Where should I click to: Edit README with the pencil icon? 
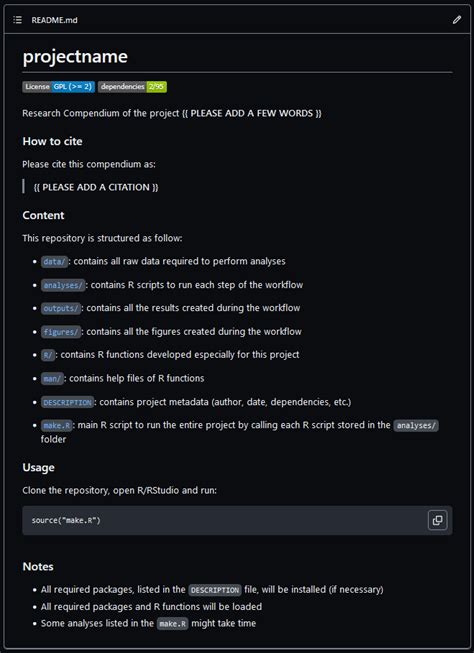[457, 20]
